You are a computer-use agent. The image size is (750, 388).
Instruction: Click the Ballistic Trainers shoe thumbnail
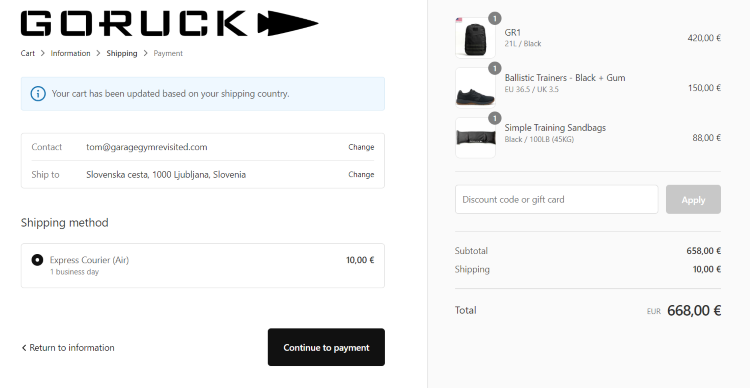[x=475, y=88]
